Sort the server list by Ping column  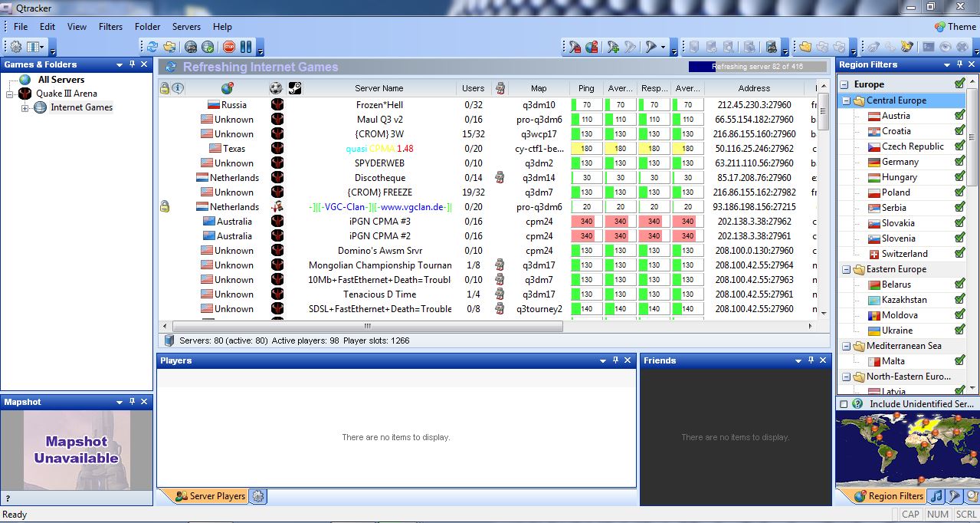586,88
